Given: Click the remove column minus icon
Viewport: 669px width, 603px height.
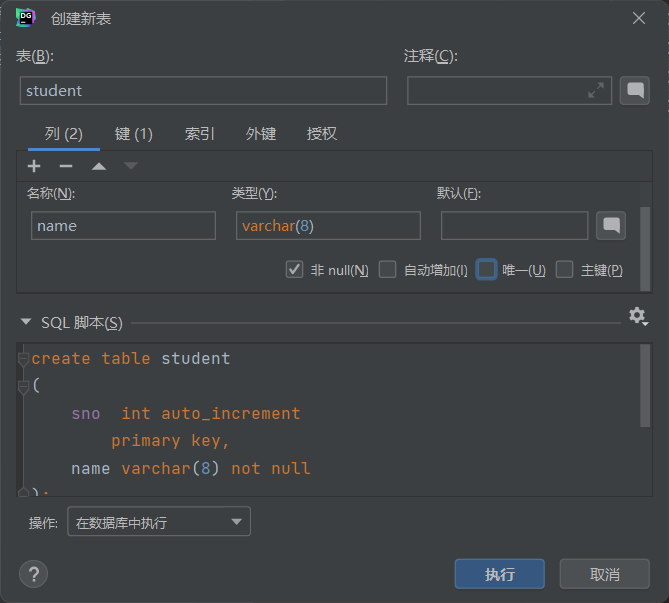Looking at the screenshot, I should [66, 166].
